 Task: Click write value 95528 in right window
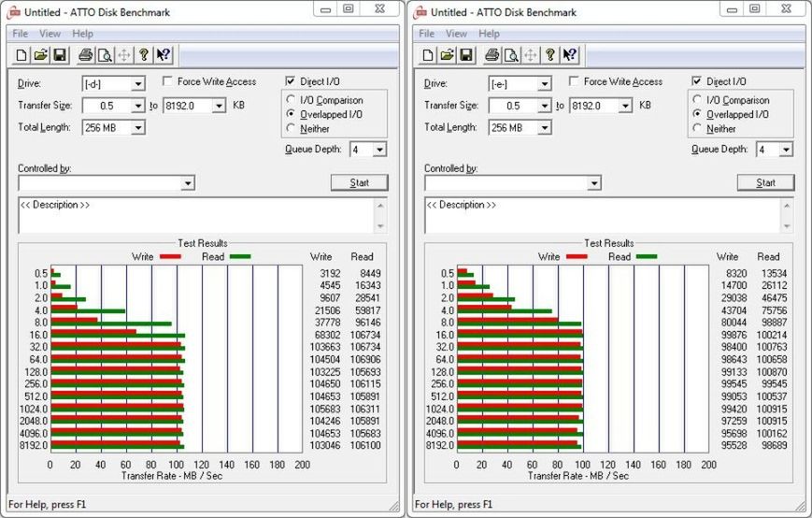[734, 445]
